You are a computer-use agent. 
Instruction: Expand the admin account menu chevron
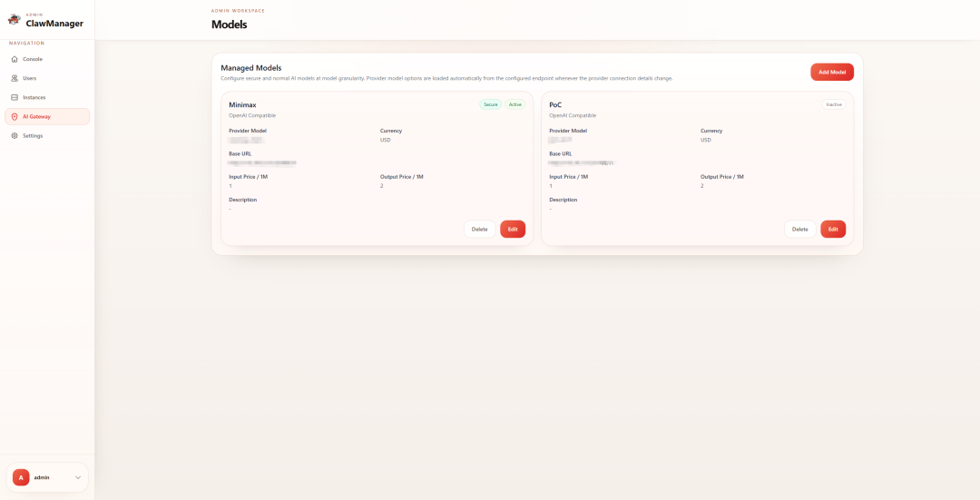click(x=78, y=477)
